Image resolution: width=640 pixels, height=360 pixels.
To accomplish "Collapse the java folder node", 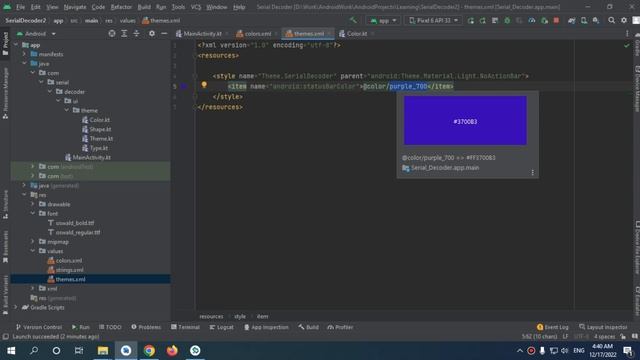I will coord(24,63).
